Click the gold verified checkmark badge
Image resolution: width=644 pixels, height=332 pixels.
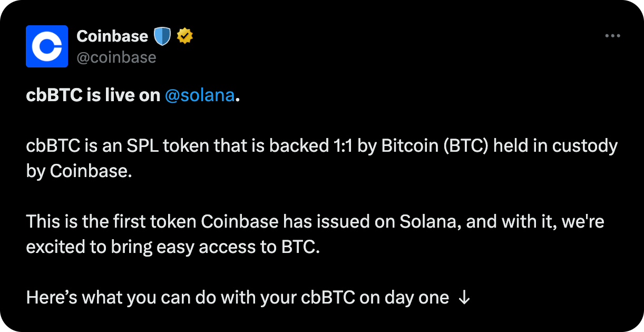(x=184, y=36)
